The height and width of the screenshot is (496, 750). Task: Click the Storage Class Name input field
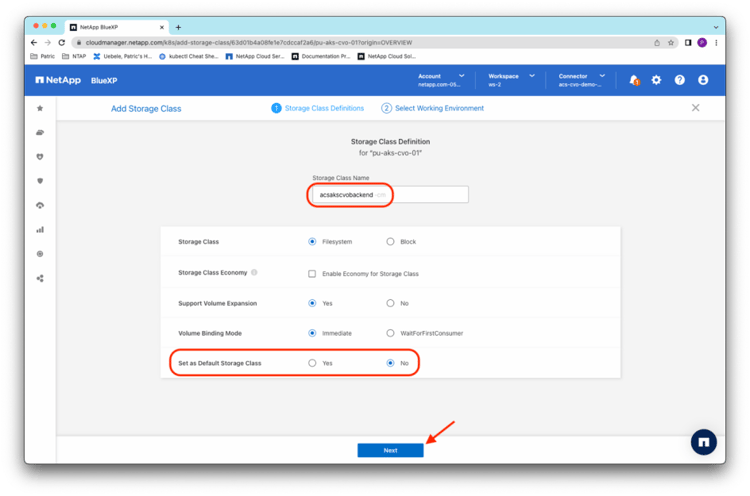tap(388, 195)
